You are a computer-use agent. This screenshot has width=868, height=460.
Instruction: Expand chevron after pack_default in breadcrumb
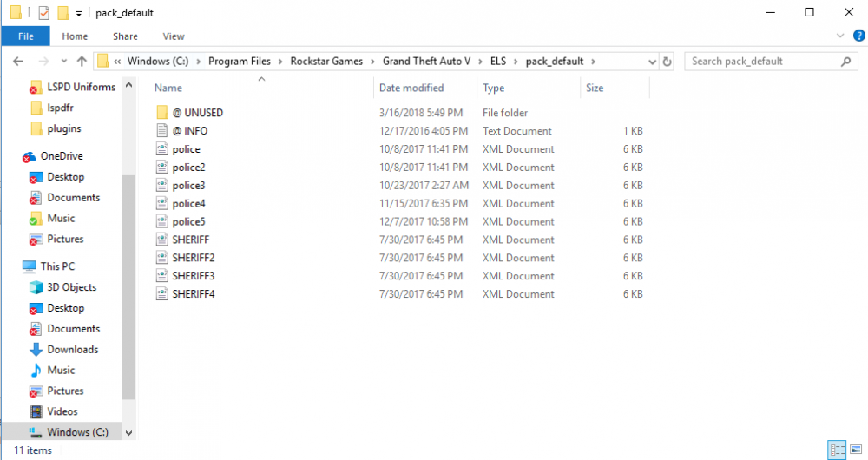pyautogui.click(x=593, y=62)
